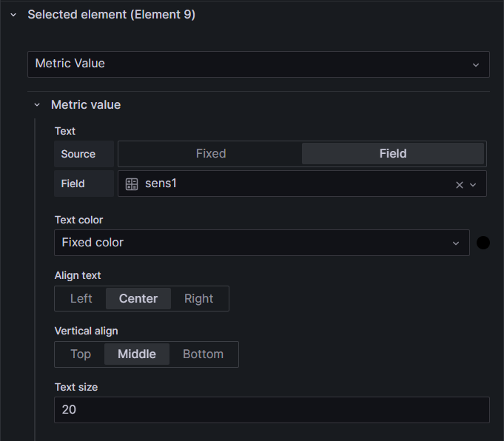504x441 pixels.
Task: Set vertical align to Bottom
Action: pyautogui.click(x=203, y=354)
